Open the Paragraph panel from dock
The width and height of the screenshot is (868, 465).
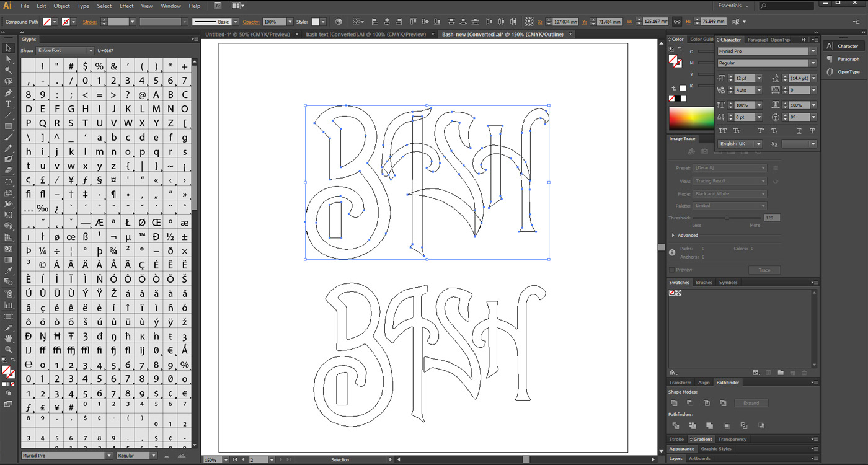[x=844, y=59]
